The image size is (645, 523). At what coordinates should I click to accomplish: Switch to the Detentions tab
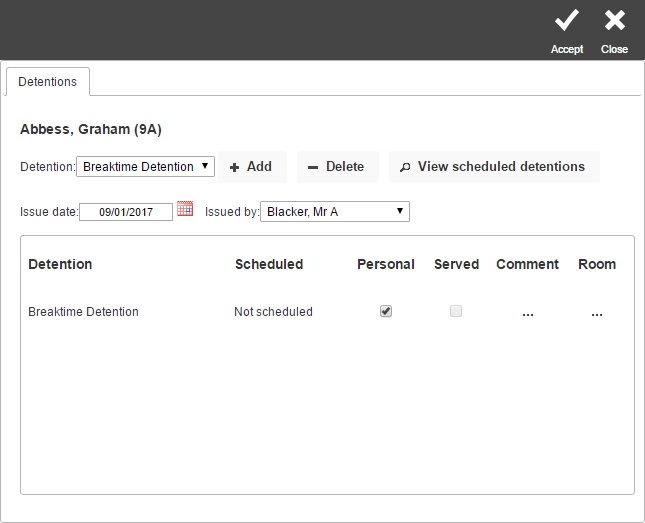click(x=48, y=81)
